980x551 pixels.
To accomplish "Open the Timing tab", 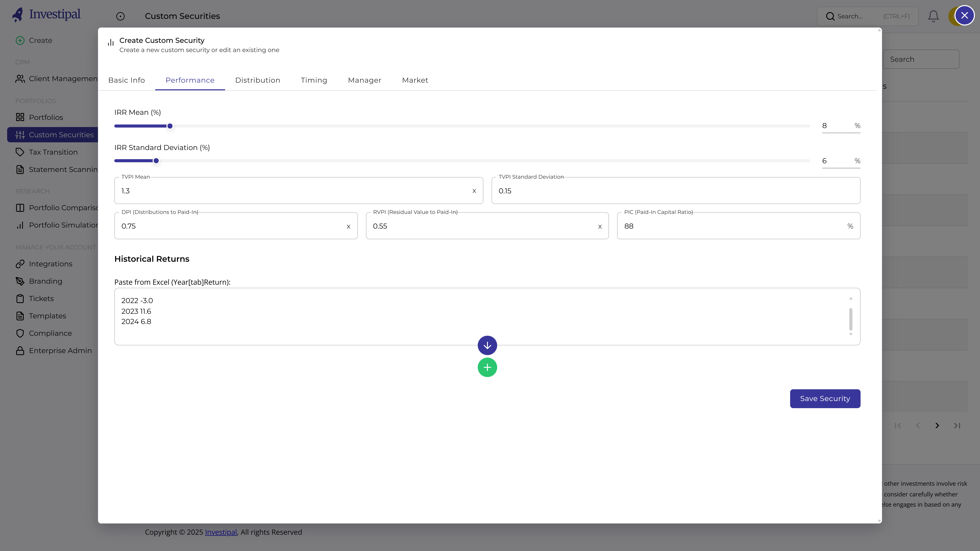I will (314, 80).
